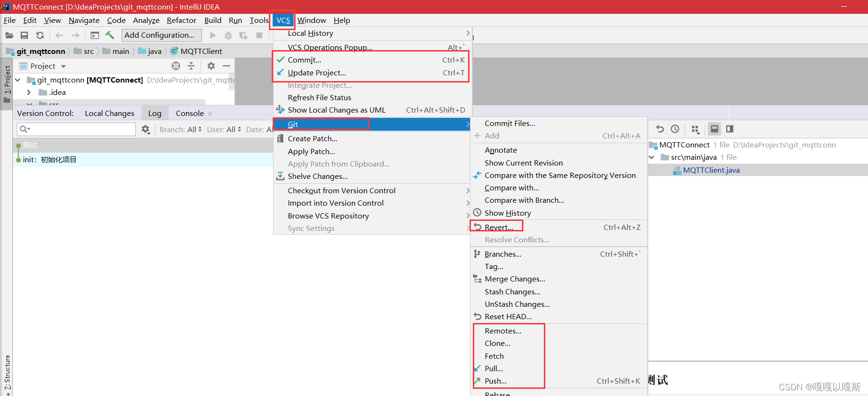Click the revert undo icon in changes pane
Viewport: 868px width, 396px height.
[660, 129]
